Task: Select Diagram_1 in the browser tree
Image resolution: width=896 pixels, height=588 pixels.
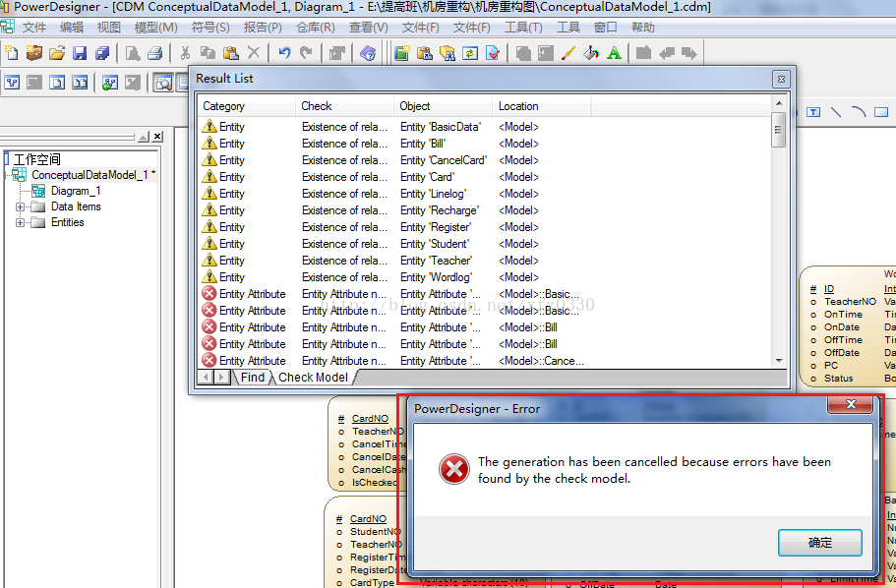Action: (76, 191)
